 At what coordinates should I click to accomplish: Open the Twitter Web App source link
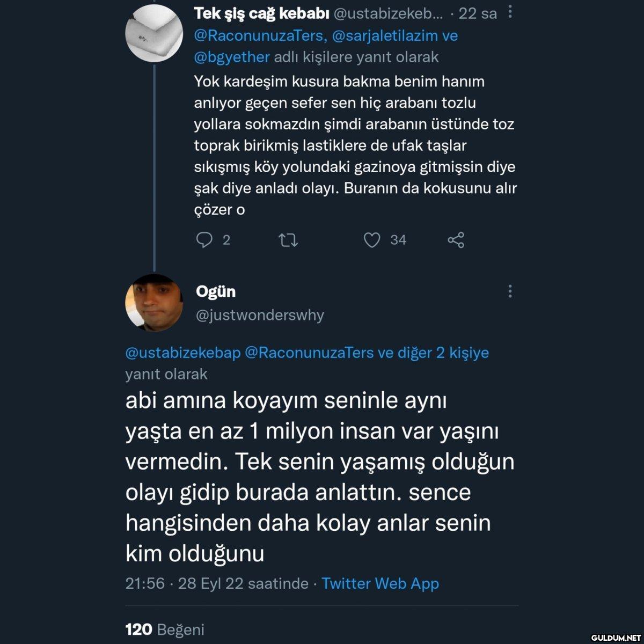380,583
